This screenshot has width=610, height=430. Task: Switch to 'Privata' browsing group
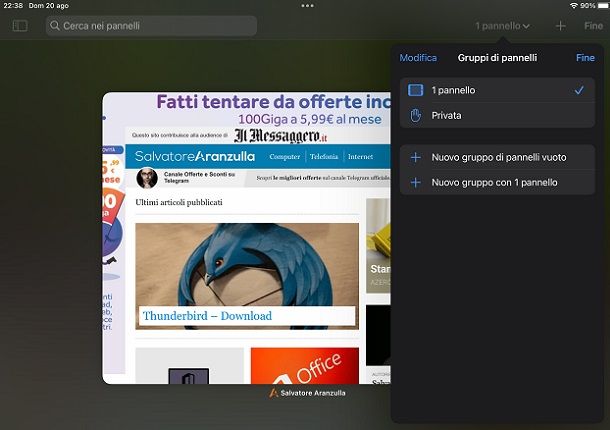497,116
